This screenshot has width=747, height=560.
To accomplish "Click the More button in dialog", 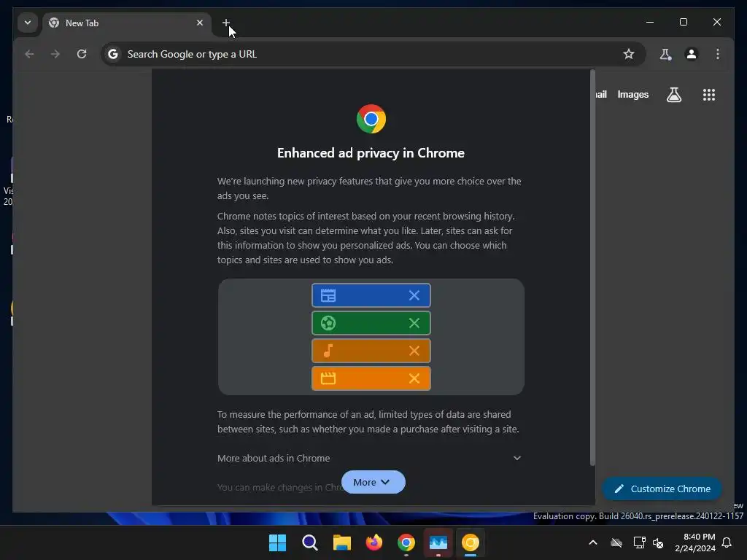I will click(x=373, y=482).
